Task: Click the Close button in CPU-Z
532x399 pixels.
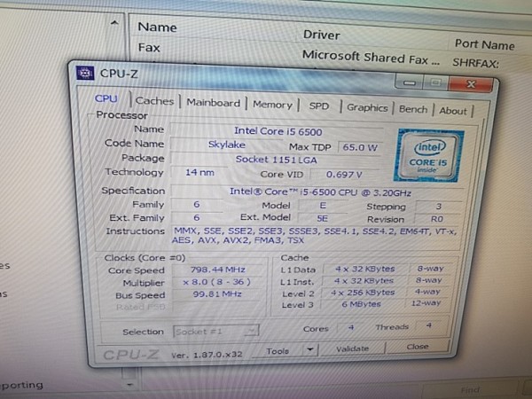Action: click(x=418, y=347)
